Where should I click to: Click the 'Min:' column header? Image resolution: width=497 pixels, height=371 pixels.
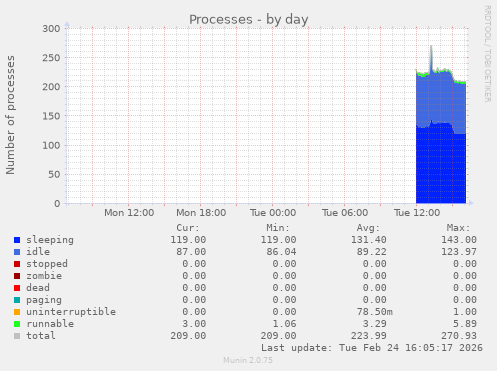278,228
